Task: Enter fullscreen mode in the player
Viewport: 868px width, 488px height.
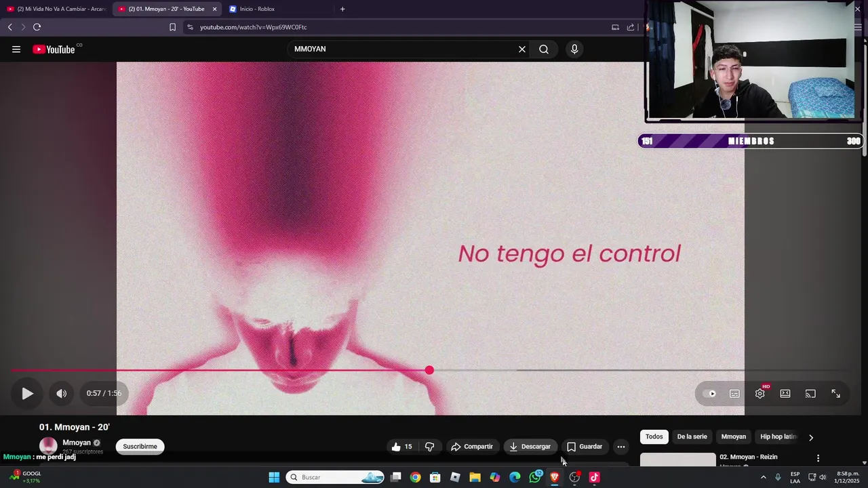Action: pyautogui.click(x=835, y=393)
